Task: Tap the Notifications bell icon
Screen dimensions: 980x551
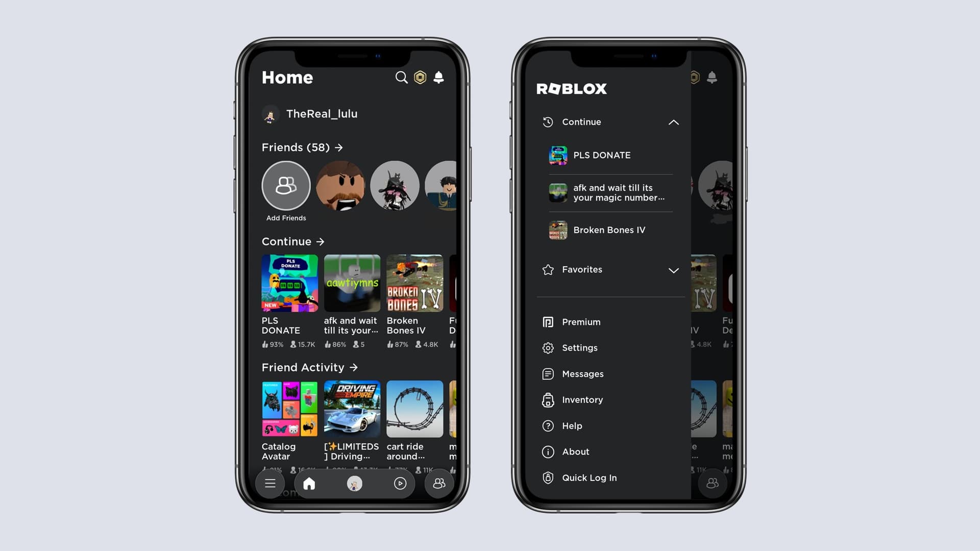Action: (x=438, y=77)
